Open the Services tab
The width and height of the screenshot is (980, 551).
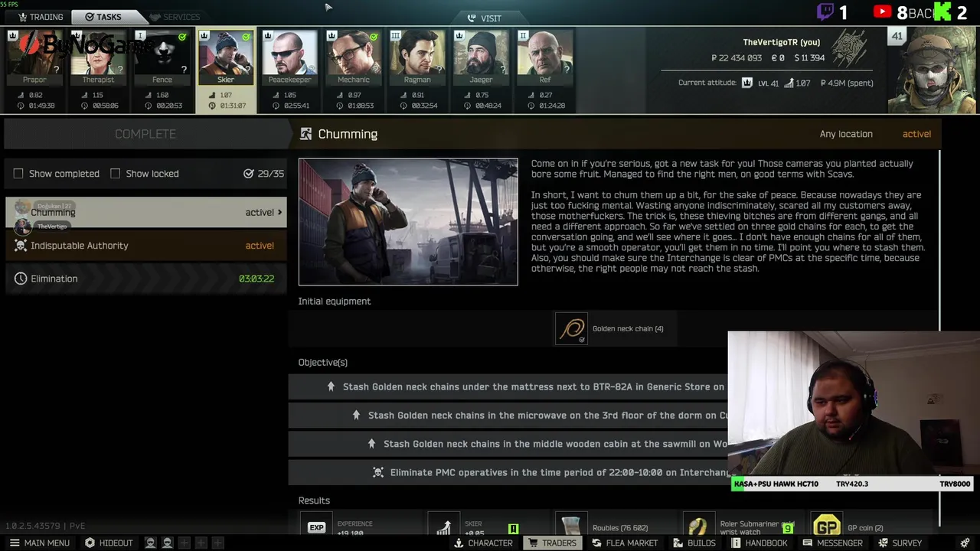(175, 17)
